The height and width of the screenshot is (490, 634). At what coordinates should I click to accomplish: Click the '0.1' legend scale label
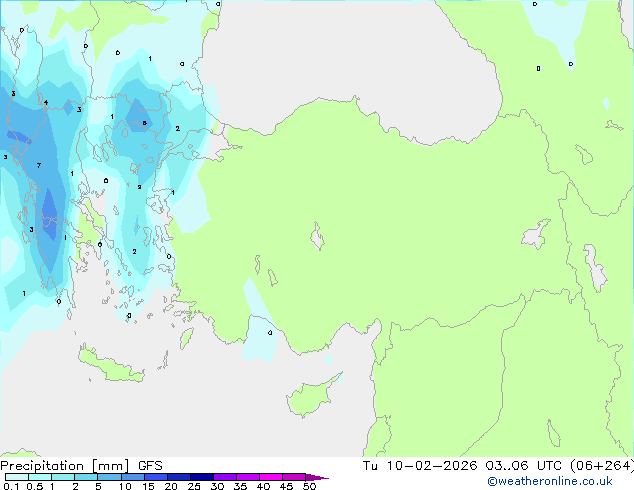(x=11, y=486)
